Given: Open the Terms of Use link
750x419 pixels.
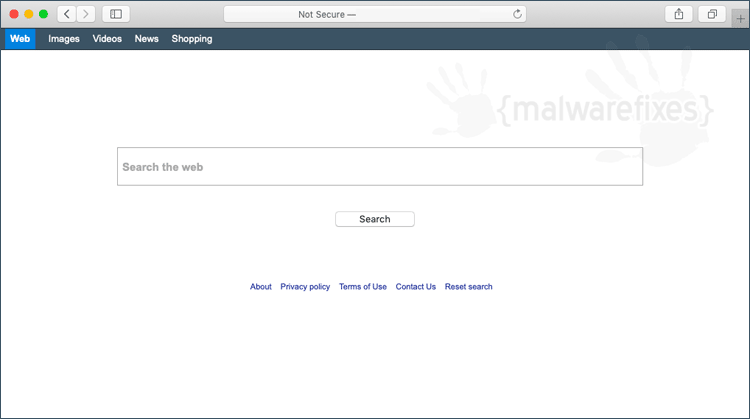Looking at the screenshot, I should (x=363, y=287).
